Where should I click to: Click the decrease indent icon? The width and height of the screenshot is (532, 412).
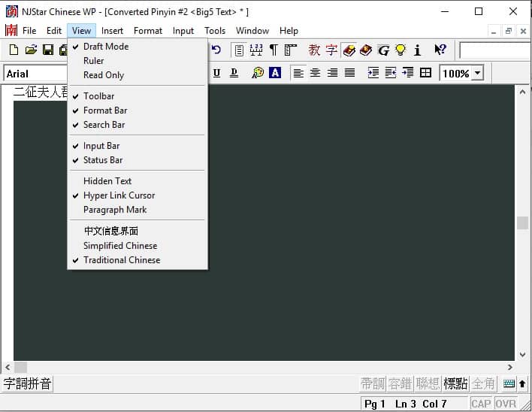(391, 73)
